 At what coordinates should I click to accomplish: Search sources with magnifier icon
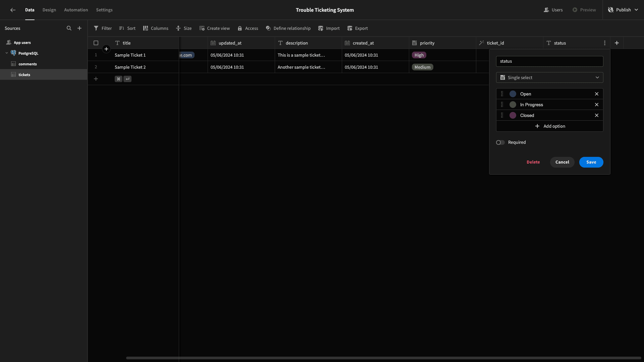pyautogui.click(x=69, y=28)
